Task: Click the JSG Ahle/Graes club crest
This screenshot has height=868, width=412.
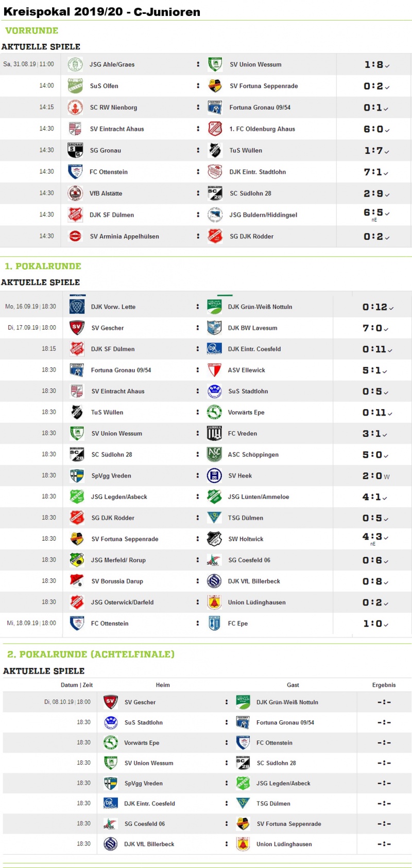Action: tap(75, 64)
